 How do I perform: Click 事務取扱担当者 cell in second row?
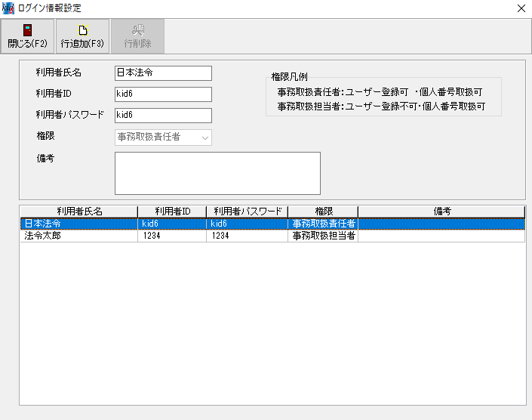tap(324, 236)
